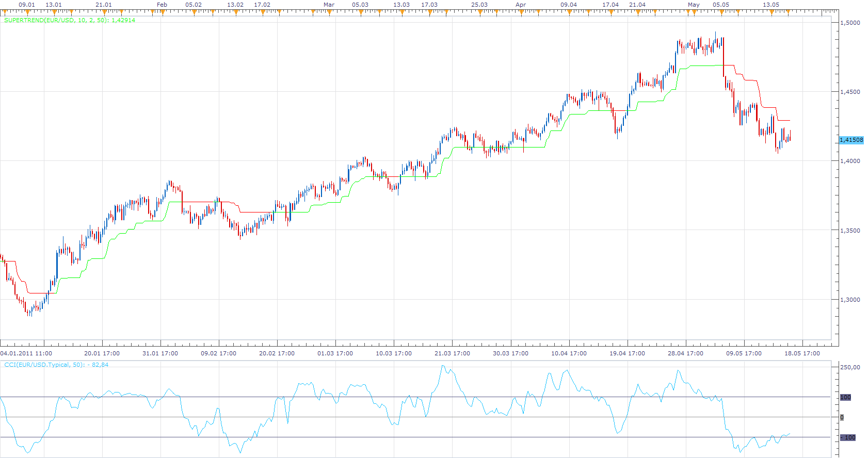
Task: Click the top date text 13.05
Action: point(771,5)
